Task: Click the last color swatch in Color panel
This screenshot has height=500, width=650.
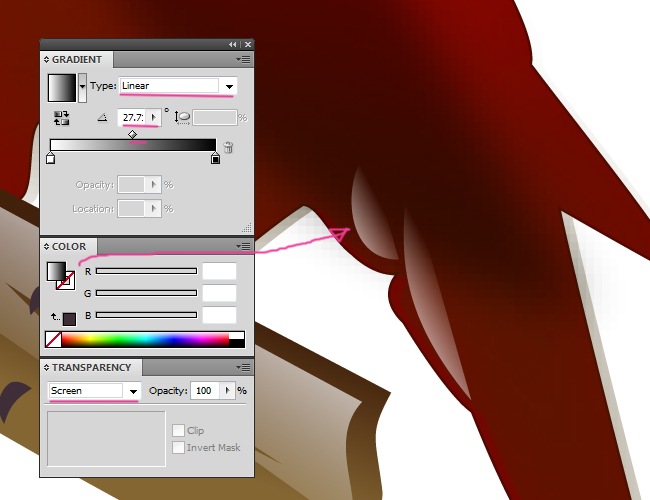Action: (x=69, y=319)
